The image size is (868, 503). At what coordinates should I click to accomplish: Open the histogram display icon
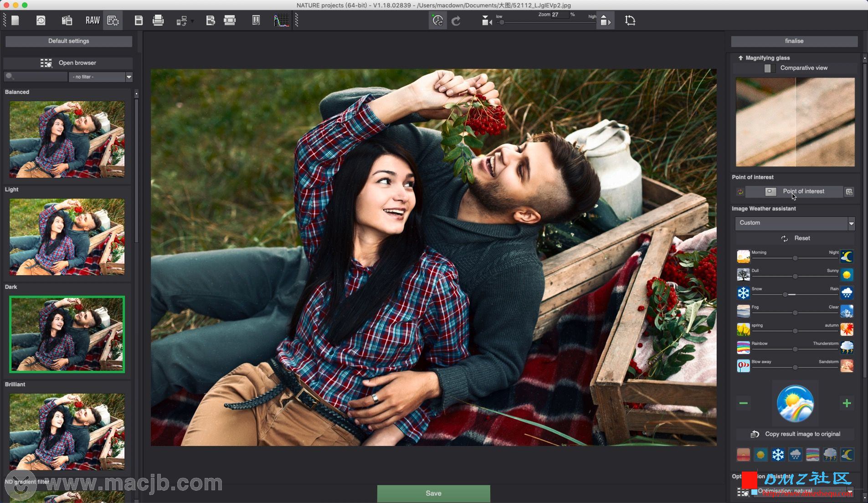click(x=282, y=21)
